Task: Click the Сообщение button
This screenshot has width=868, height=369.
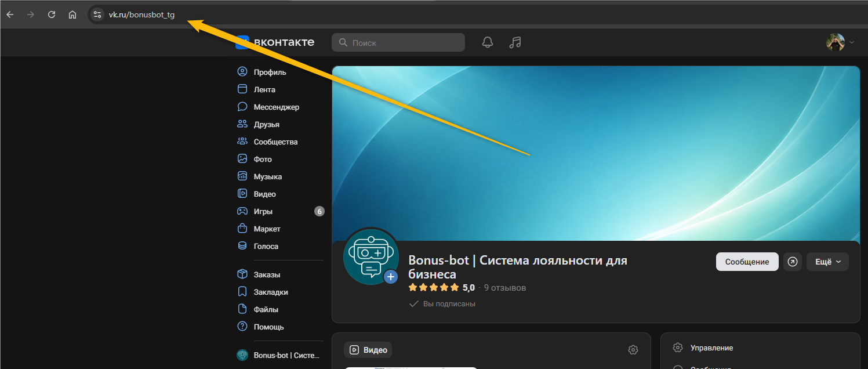Action: pos(747,262)
